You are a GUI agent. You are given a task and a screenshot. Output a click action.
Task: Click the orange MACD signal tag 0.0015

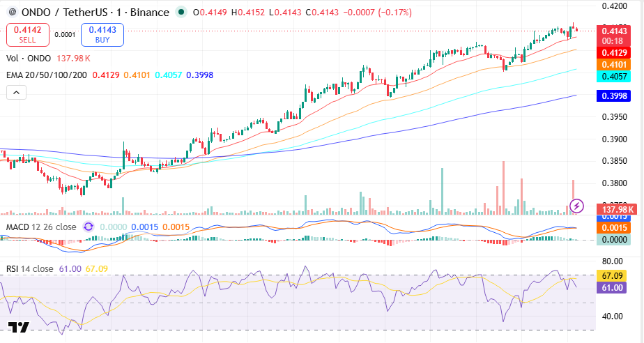[613, 227]
